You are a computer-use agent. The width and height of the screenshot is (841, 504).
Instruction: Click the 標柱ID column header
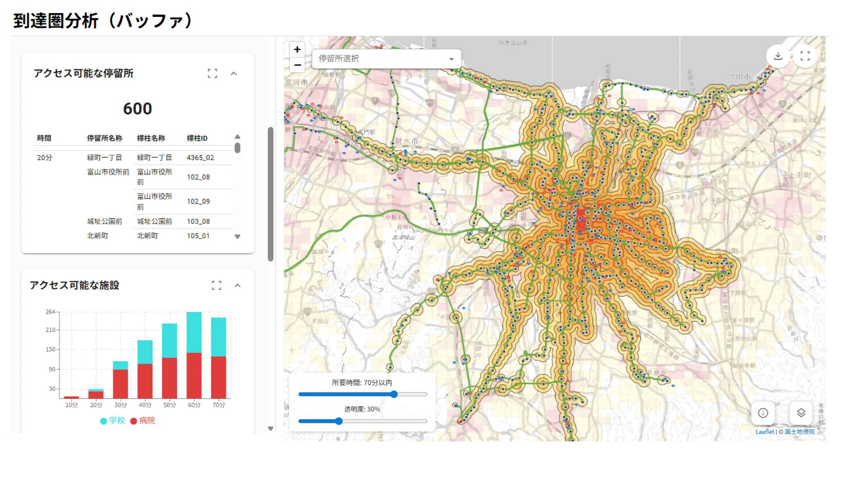pos(197,138)
